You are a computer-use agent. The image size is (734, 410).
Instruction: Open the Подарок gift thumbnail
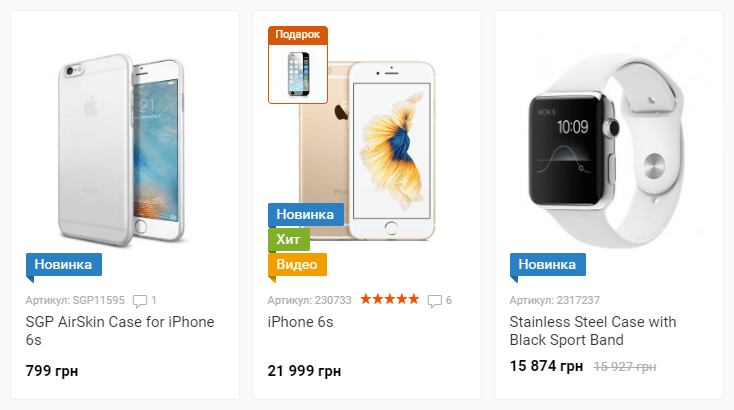pos(298,74)
